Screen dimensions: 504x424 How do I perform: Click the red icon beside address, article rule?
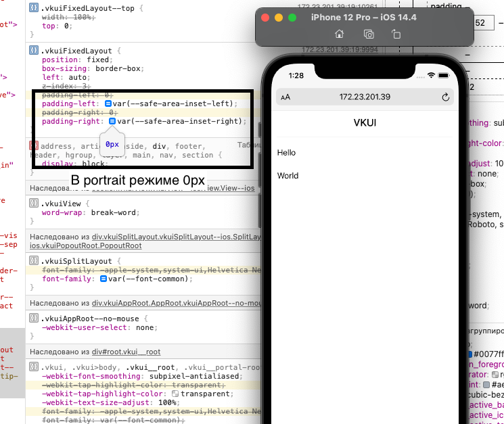(34, 145)
